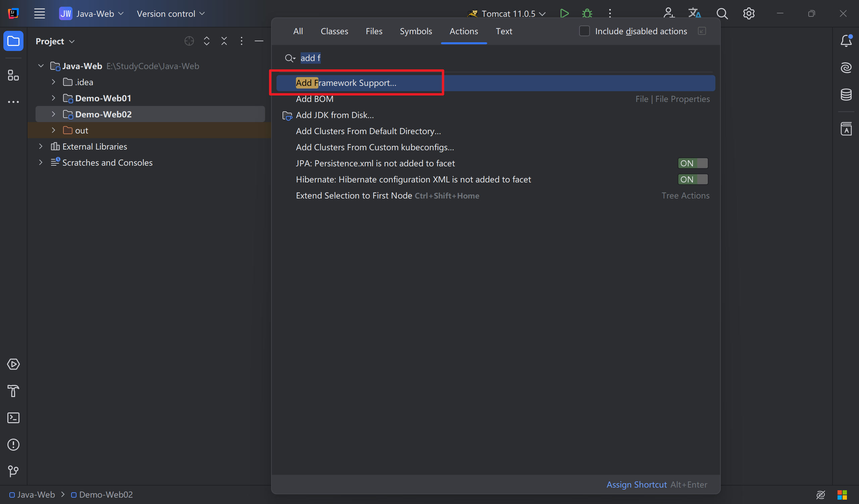The height and width of the screenshot is (504, 859).
Task: Collapse the Java-Web root node
Action: tap(41, 66)
